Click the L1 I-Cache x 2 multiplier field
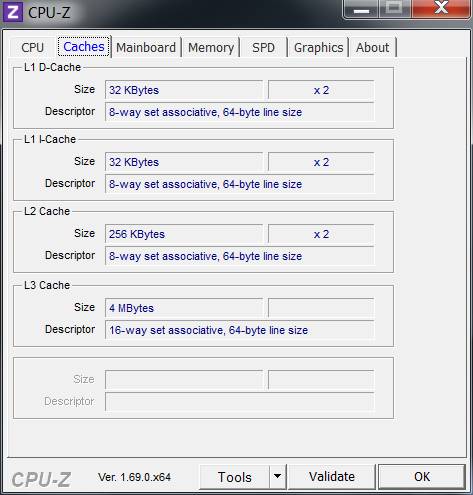The width and height of the screenshot is (473, 495). point(321,162)
